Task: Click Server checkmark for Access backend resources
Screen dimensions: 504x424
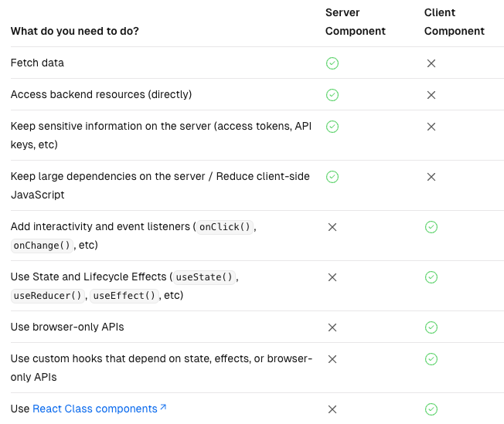Action: coord(332,95)
